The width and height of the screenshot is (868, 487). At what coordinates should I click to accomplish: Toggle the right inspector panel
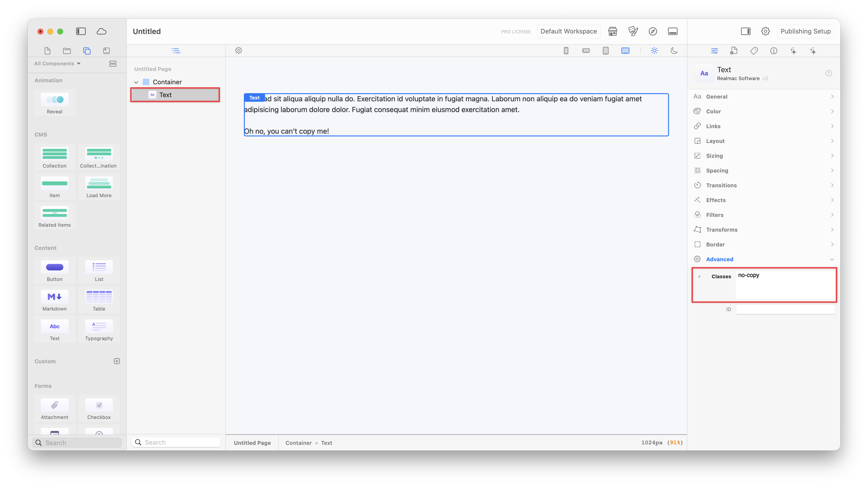click(x=745, y=31)
